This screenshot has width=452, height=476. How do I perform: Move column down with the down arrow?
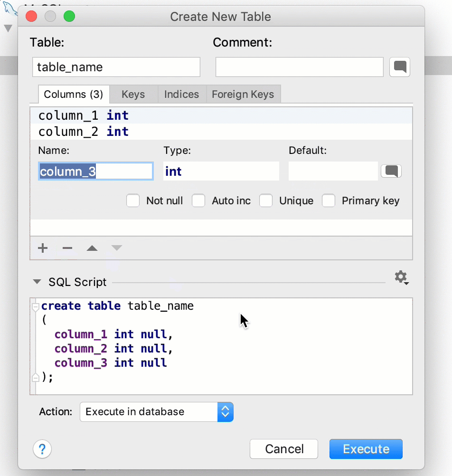click(x=116, y=248)
